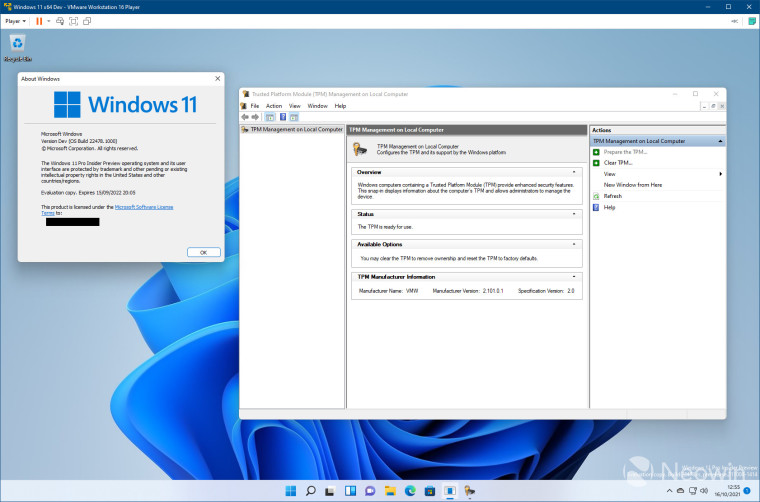Open the power options dropdown arrow
The width and height of the screenshot is (760, 502).
point(48,21)
